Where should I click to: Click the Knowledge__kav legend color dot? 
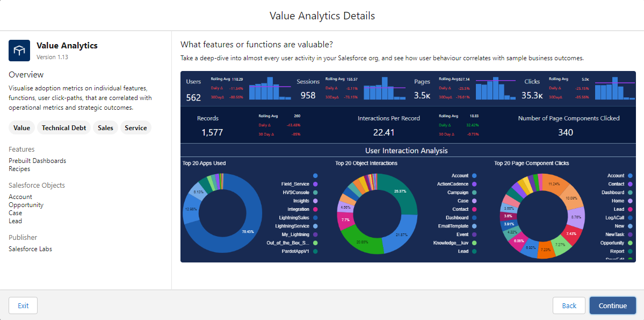pyautogui.click(x=474, y=243)
